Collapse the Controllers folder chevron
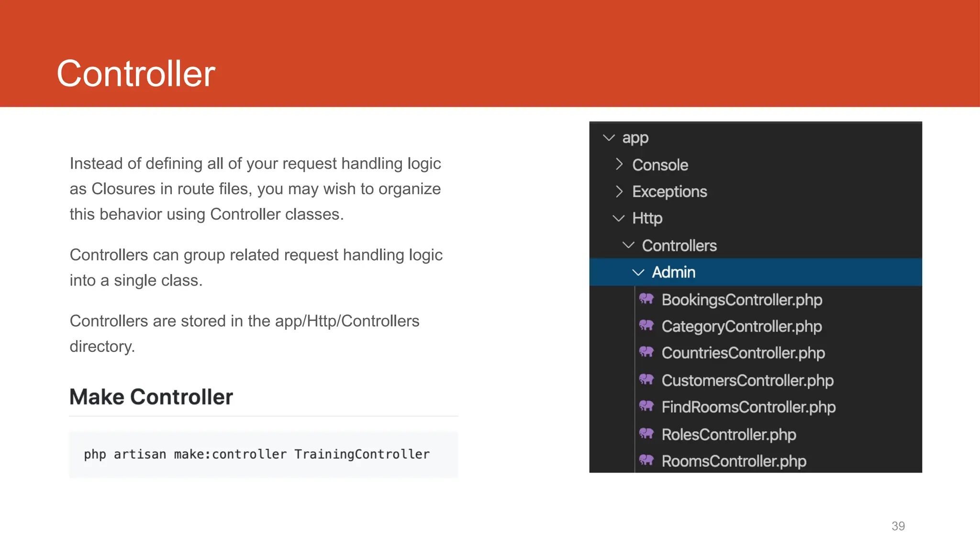This screenshot has width=980, height=551. [628, 245]
